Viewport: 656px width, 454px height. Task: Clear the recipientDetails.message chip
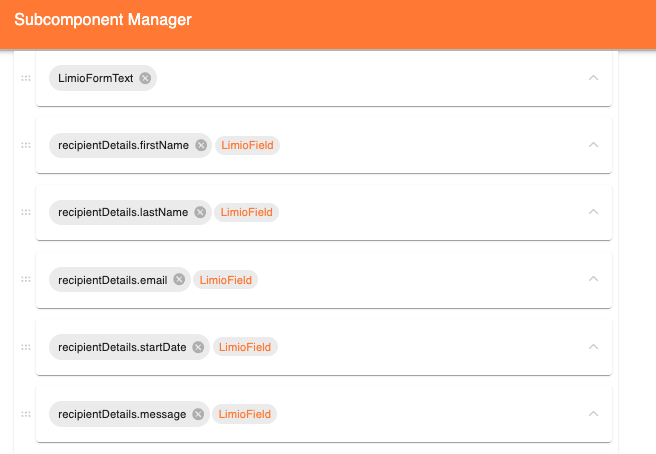198,414
